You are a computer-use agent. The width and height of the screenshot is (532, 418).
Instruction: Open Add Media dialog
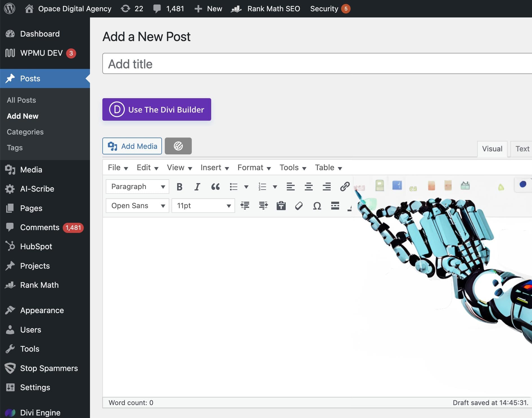[132, 146]
